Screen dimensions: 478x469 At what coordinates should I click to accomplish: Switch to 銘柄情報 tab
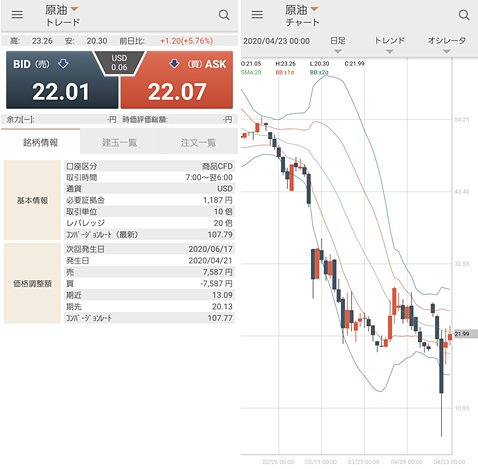40,142
